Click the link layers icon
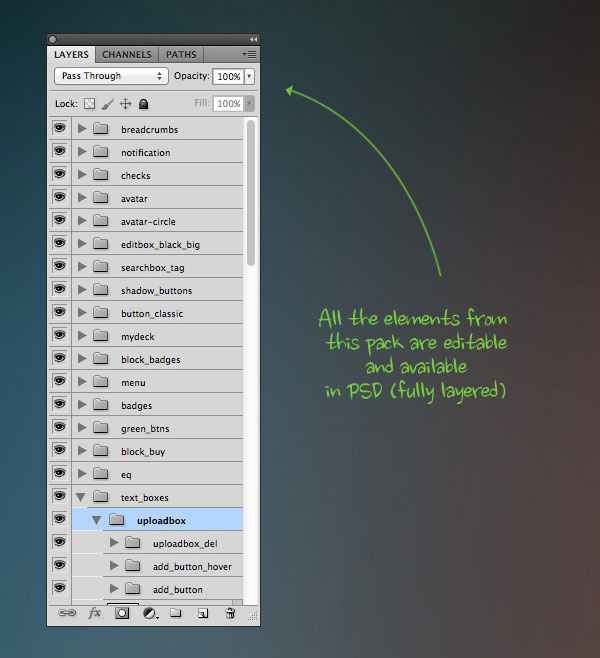The image size is (600, 658). click(x=68, y=613)
